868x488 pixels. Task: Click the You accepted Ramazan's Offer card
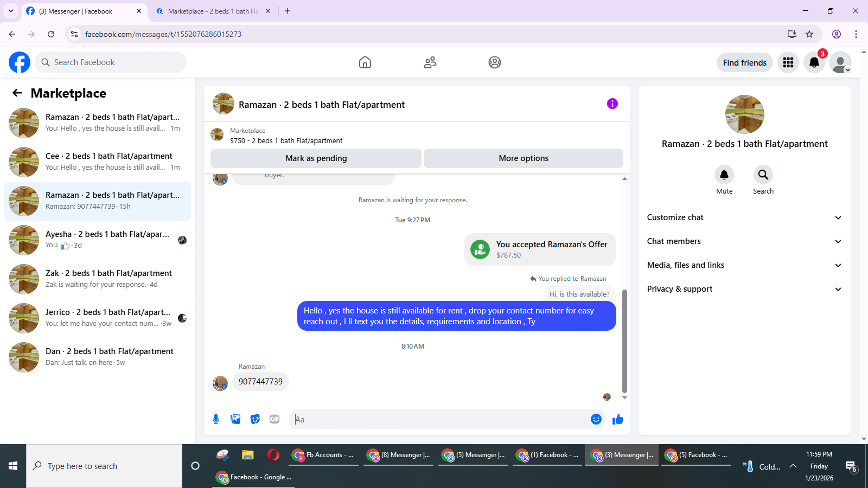pos(540,249)
